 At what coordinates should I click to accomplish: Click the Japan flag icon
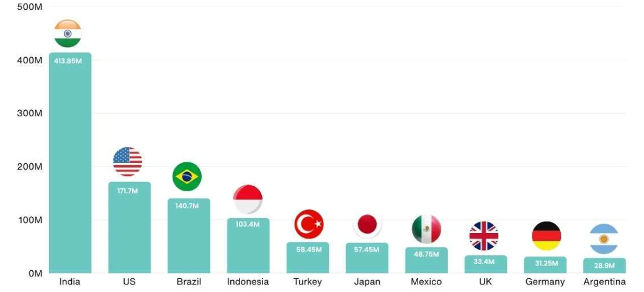[x=367, y=224]
